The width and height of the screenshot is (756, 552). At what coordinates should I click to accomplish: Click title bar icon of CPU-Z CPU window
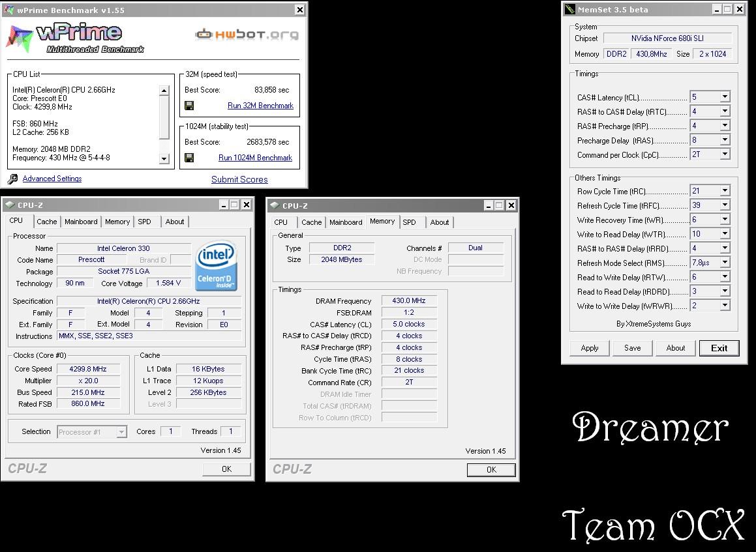(10, 205)
